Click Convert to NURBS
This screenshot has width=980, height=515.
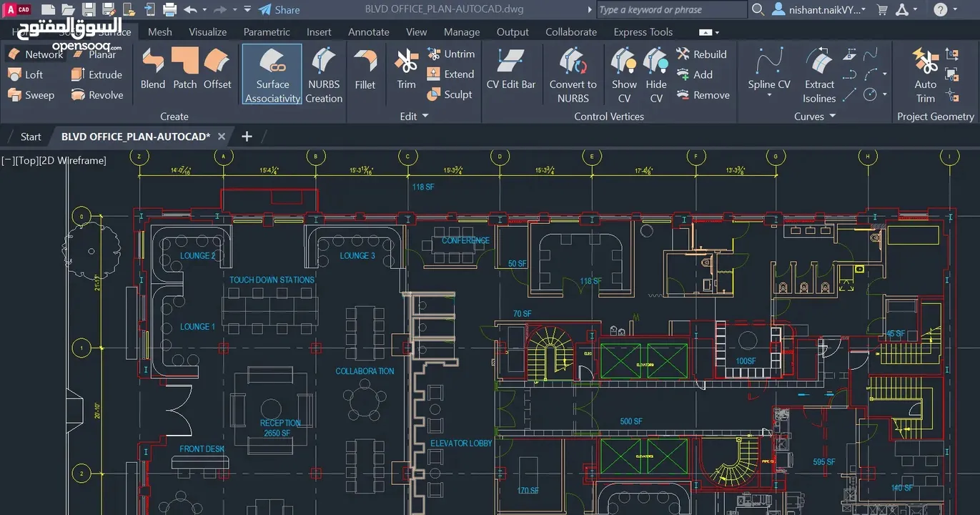pyautogui.click(x=573, y=75)
